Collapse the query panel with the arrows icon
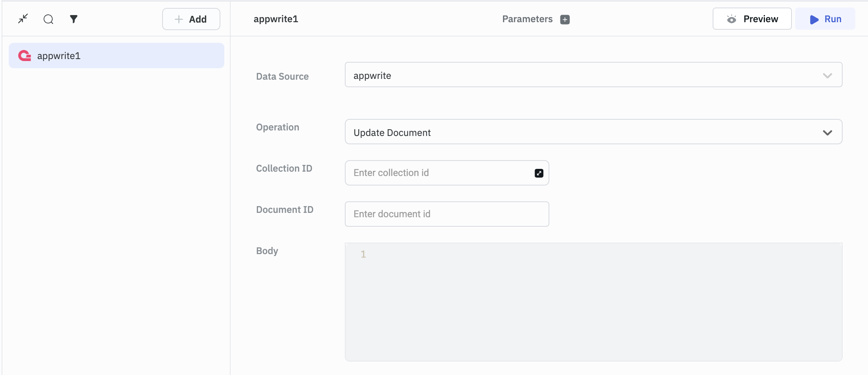The width and height of the screenshot is (868, 375). tap(23, 19)
